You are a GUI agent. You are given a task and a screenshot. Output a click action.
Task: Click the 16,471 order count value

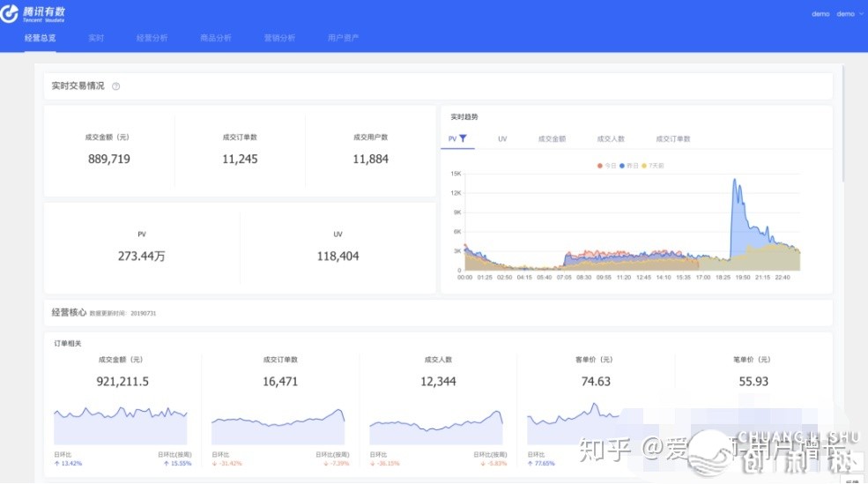(280, 381)
